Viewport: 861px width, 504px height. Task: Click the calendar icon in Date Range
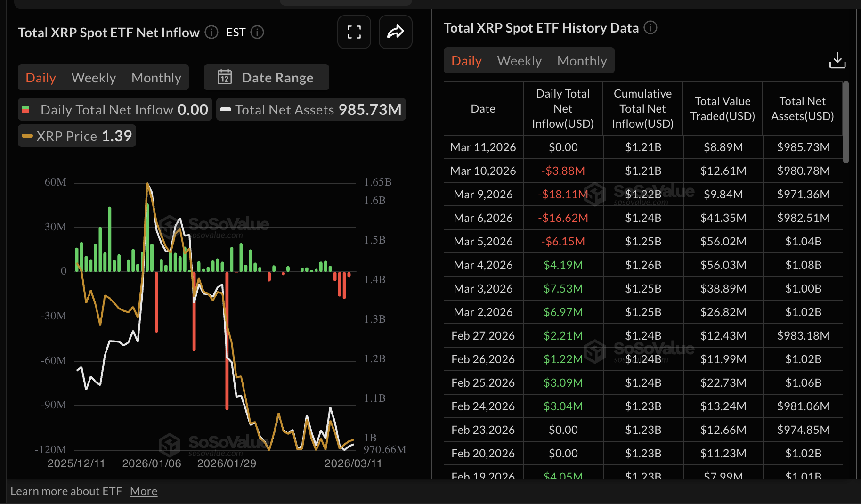point(225,77)
